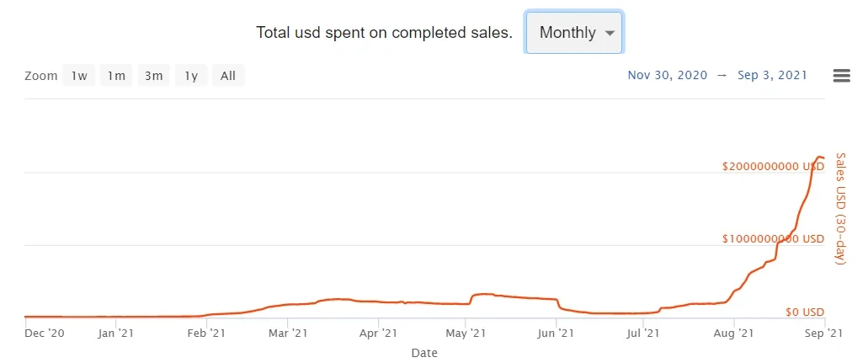Click the orange line peak near Sep '21

click(818, 157)
